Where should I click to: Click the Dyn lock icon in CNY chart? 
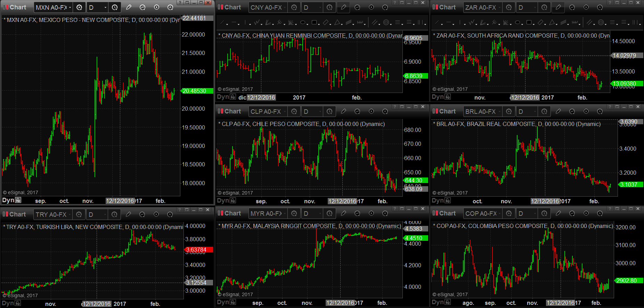click(x=233, y=97)
